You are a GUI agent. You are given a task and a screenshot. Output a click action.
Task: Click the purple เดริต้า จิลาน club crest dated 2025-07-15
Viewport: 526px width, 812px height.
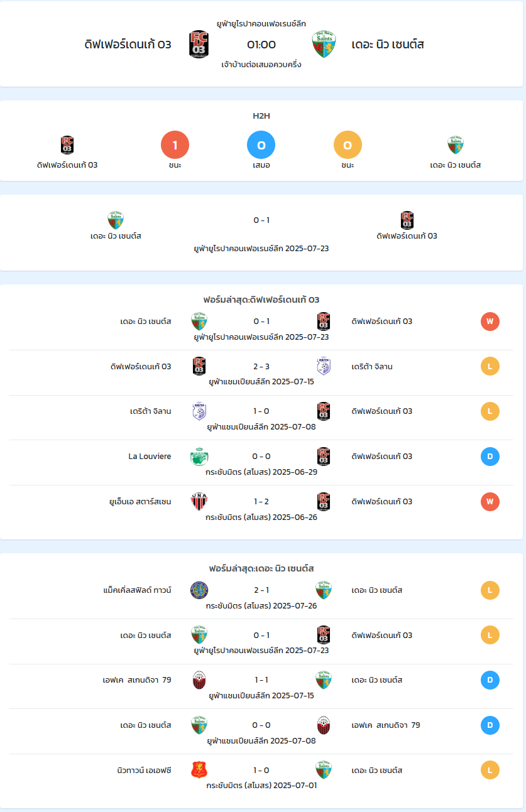click(324, 366)
